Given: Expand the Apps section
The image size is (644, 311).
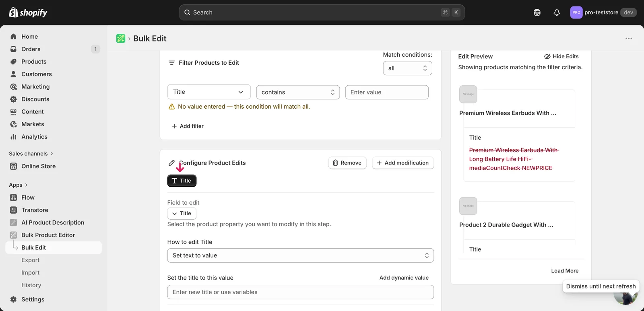Looking at the screenshot, I should click(18, 185).
